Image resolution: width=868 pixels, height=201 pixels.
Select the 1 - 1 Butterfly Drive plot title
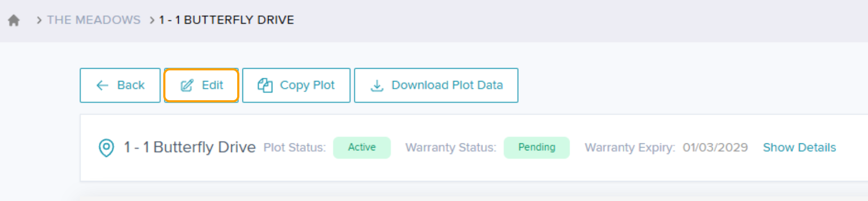tap(190, 147)
